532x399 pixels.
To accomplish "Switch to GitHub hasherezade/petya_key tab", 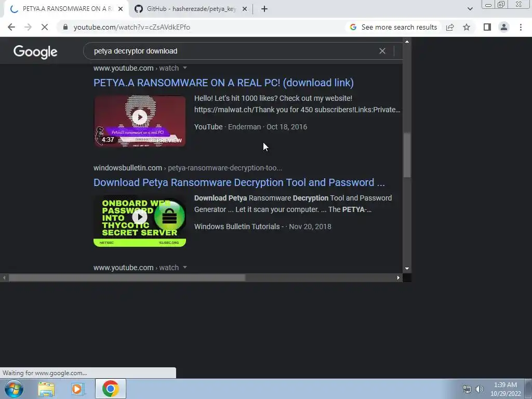I will 191,9.
